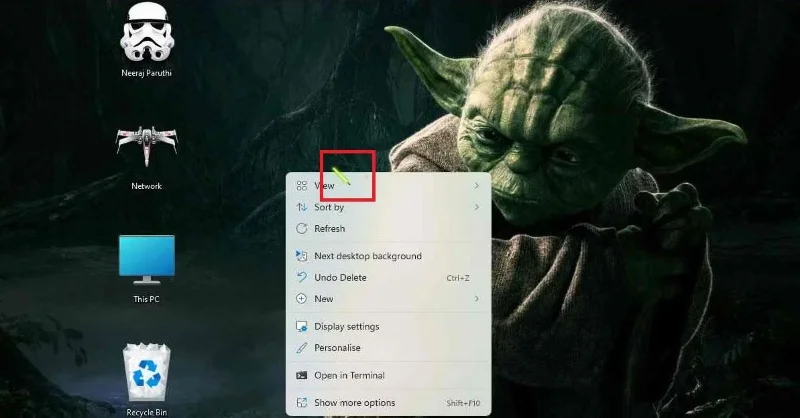Choose Undo Delete from the menu
800x418 pixels.
coord(389,277)
